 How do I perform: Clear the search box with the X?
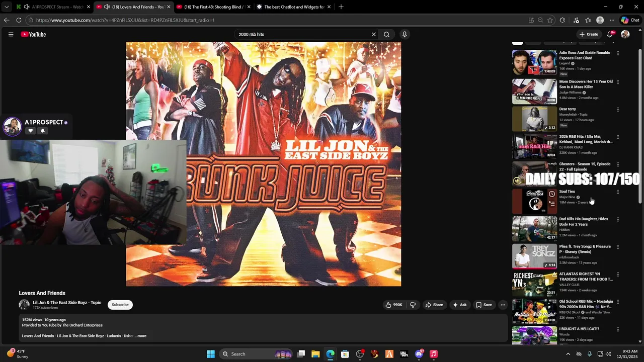pos(374,34)
